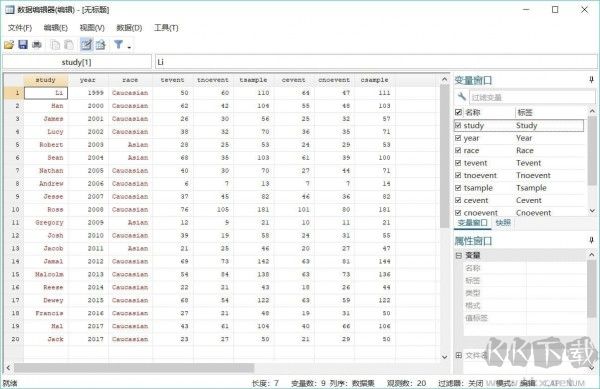The image size is (600, 389).
Task: Click the vertical scrollbar thumb of data grid
Action: (444, 156)
